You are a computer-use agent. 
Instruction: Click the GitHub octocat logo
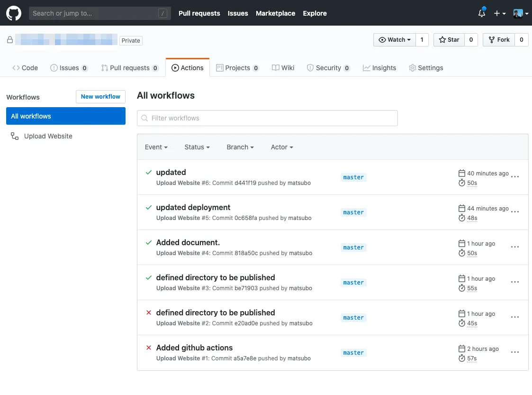pyautogui.click(x=14, y=13)
